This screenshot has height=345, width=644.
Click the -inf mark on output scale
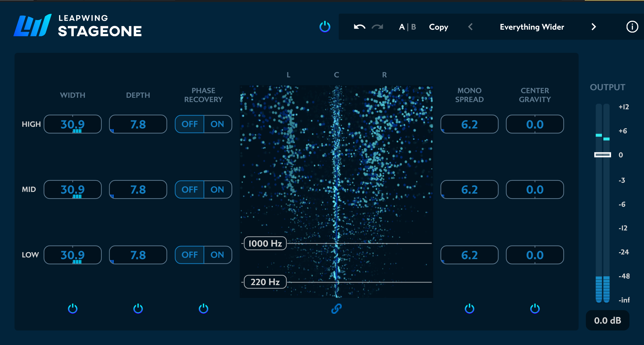[624, 300]
